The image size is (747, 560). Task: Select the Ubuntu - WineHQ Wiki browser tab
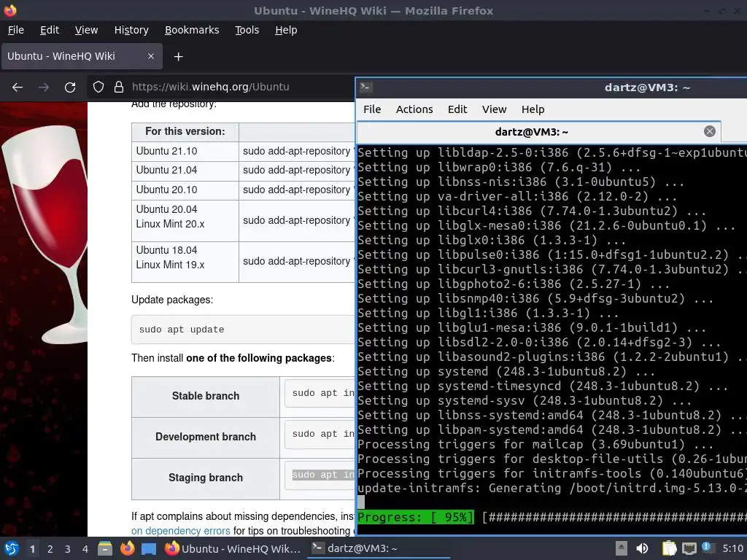82,56
